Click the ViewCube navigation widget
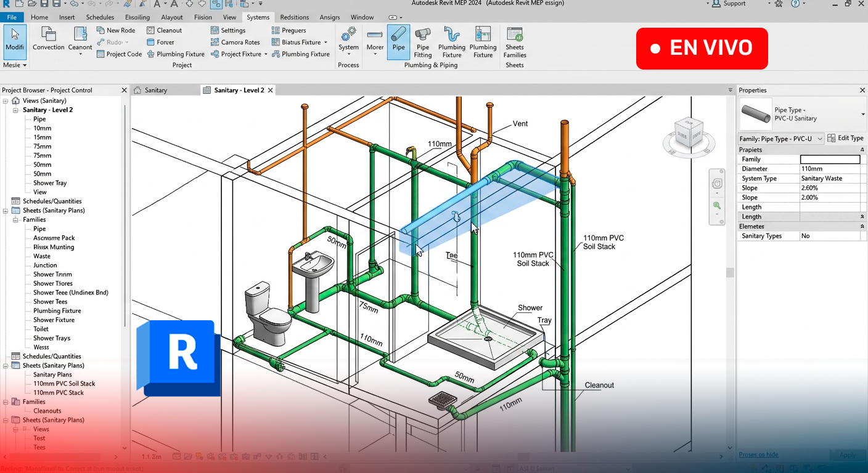The image size is (868, 473). tap(689, 135)
